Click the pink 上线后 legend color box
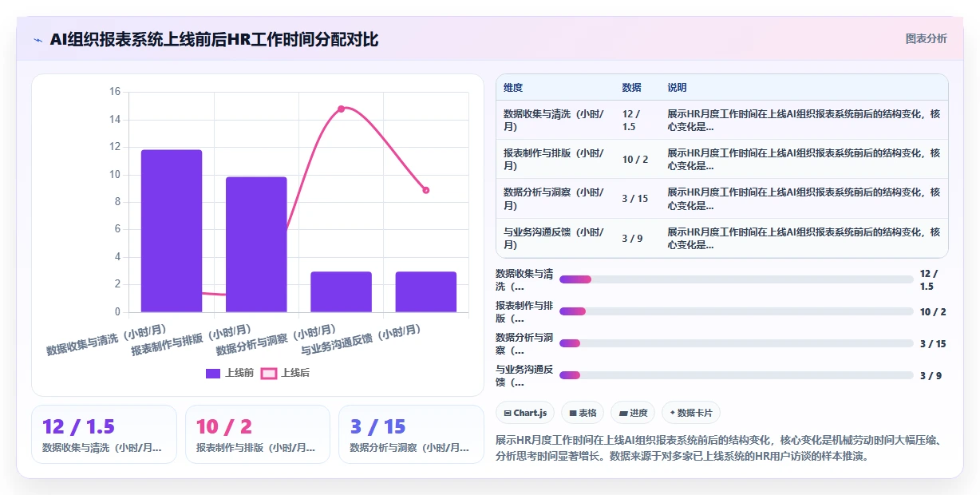 click(269, 373)
